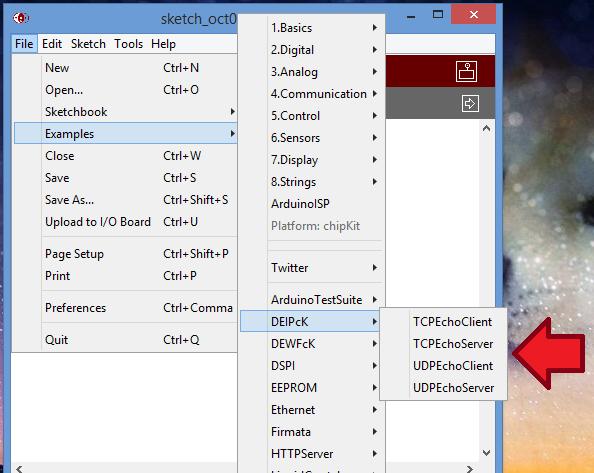Expand EEPROM examples submenu
Viewport: 594px width, 473px height.
[x=311, y=387]
